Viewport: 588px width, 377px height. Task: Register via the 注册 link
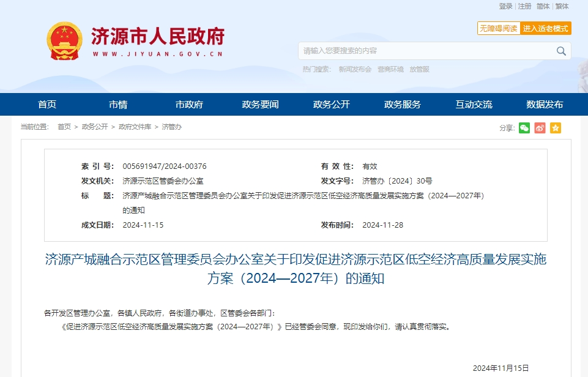[x=523, y=7]
